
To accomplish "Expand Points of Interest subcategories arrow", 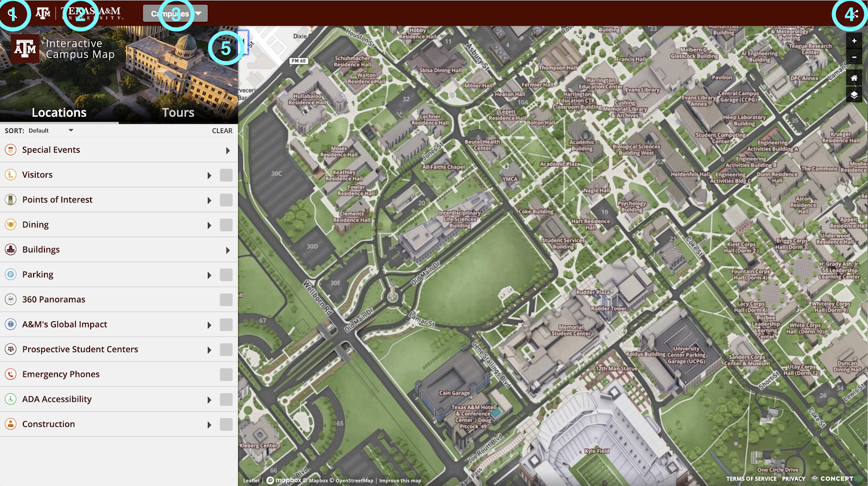I will pos(209,200).
